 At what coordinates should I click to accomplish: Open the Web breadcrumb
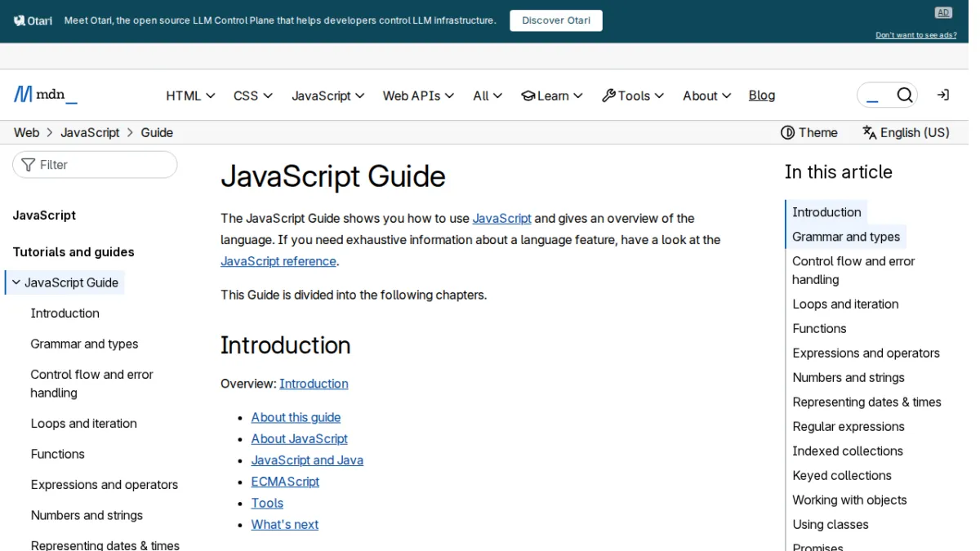(x=26, y=132)
